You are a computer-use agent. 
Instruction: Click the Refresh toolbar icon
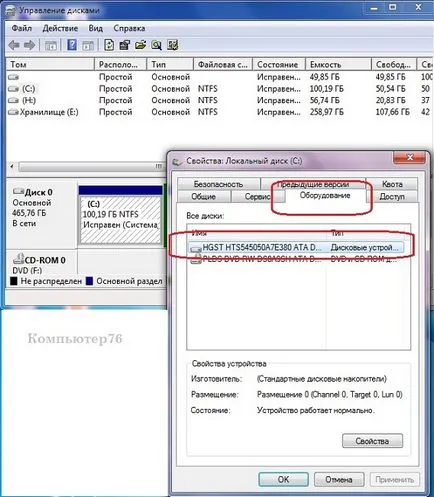point(109,45)
